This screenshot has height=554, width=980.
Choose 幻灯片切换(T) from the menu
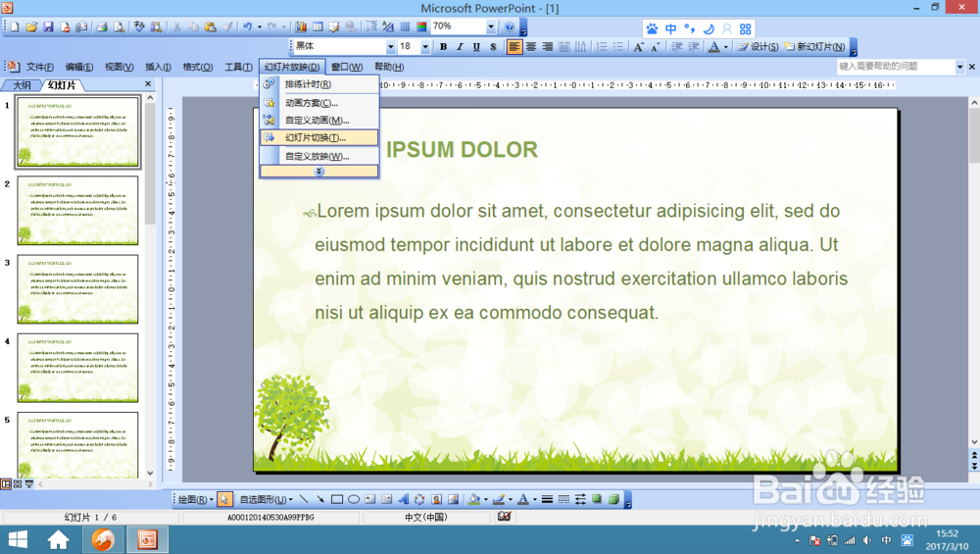(318, 137)
